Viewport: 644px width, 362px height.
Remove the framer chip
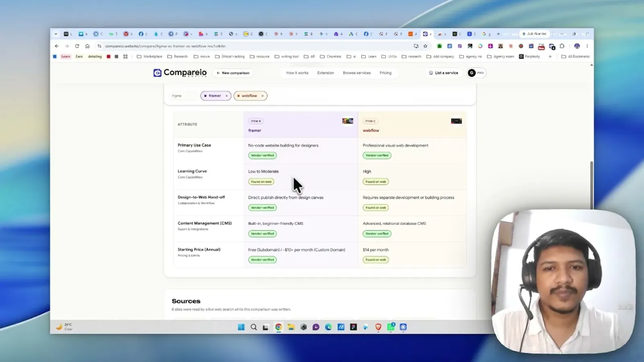[x=227, y=96]
